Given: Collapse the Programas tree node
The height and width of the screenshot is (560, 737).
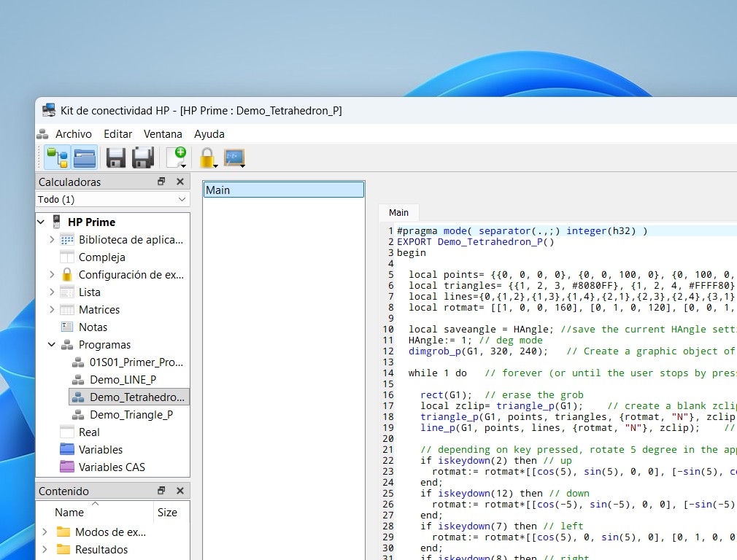Looking at the screenshot, I should pyautogui.click(x=52, y=345).
